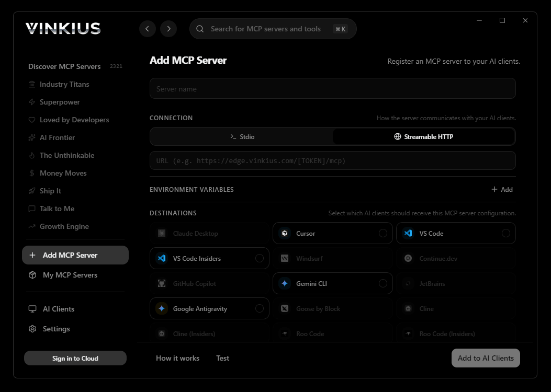The width and height of the screenshot is (551, 392).
Task: Enable Gemini CLI destination radio button
Action: coord(383,283)
